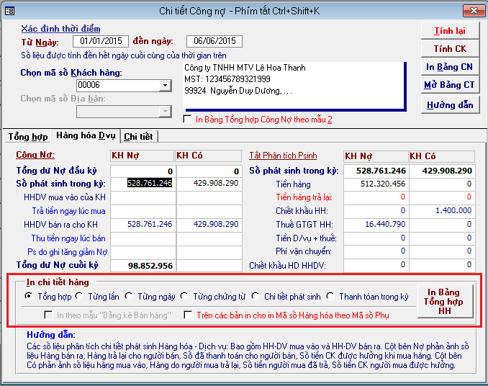Screen dimensions: 488x386
Task: Tick In theo mẫu Bảng kê Bán hàng
Action: (x=48, y=315)
